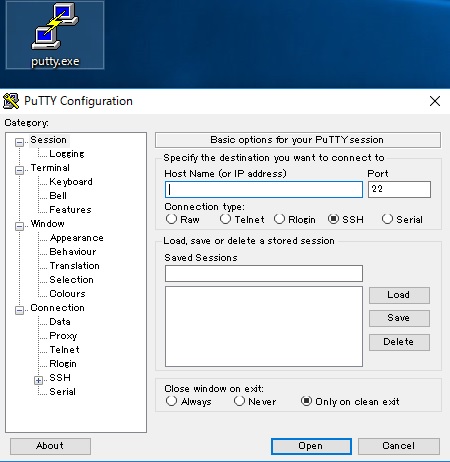Screen dimensions: 450x462
Task: Click the Cancel button
Action: [x=399, y=446]
